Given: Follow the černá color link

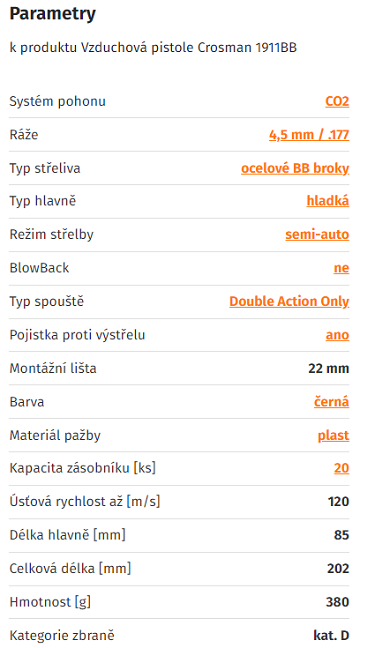Looking at the screenshot, I should tap(331, 401).
